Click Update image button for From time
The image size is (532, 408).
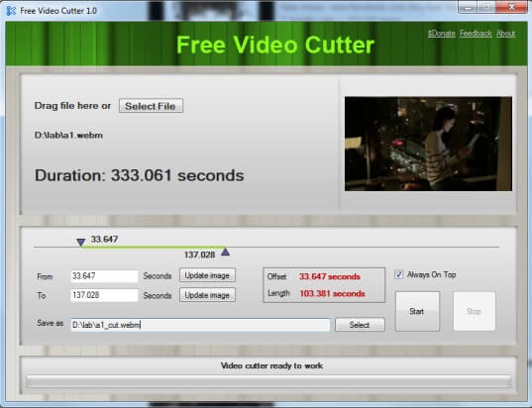click(x=207, y=275)
